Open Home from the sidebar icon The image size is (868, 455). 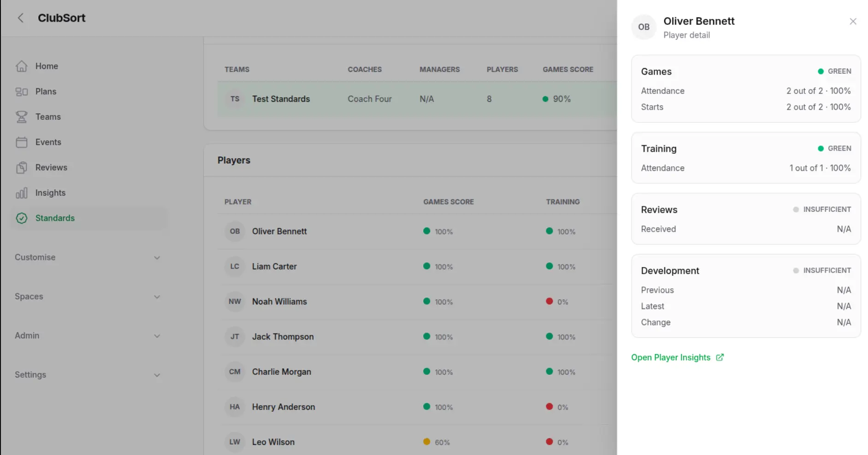click(22, 66)
